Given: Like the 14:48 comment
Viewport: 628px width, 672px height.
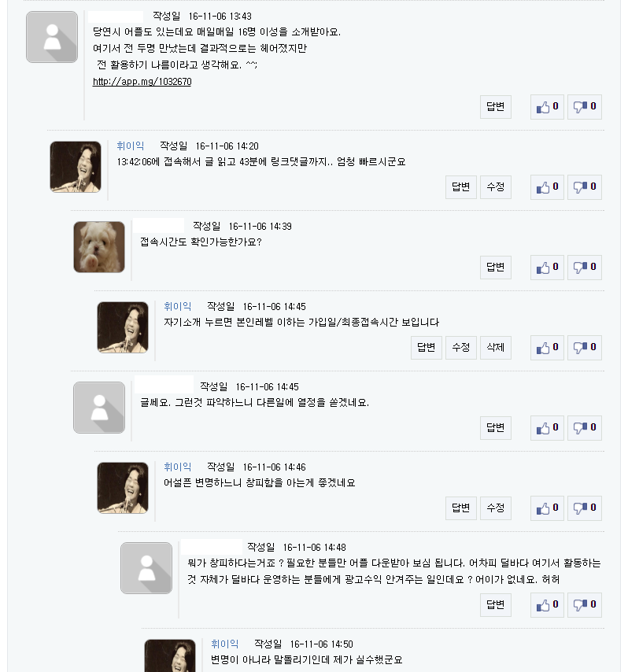Looking at the screenshot, I should (x=547, y=605).
